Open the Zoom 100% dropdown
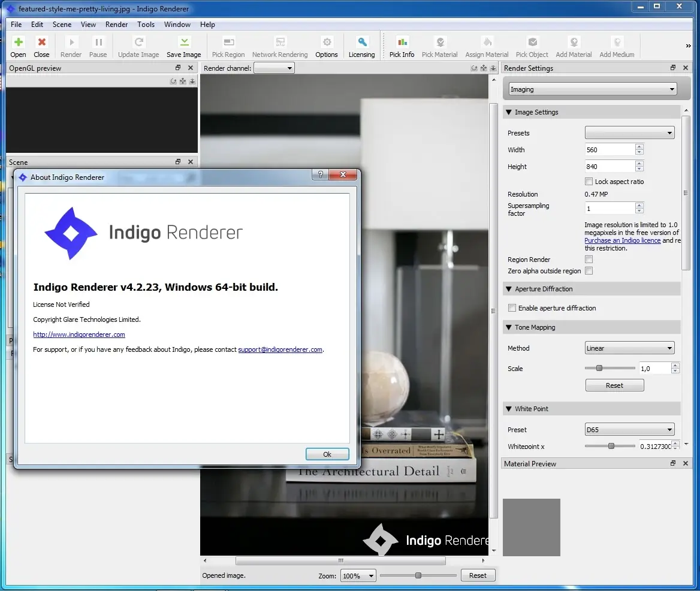The width and height of the screenshot is (700, 591). tap(358, 576)
